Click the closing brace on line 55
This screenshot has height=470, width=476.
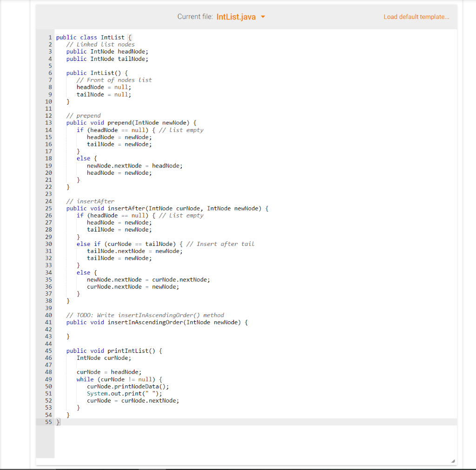coord(57,422)
